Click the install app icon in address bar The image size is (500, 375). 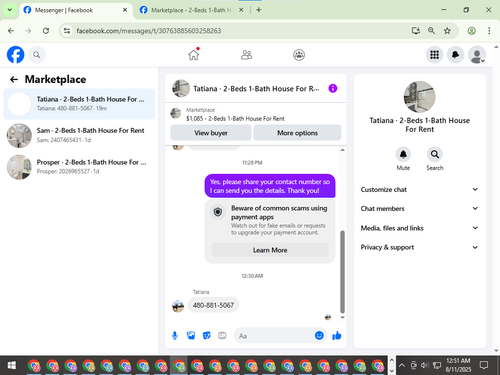pyautogui.click(x=415, y=31)
